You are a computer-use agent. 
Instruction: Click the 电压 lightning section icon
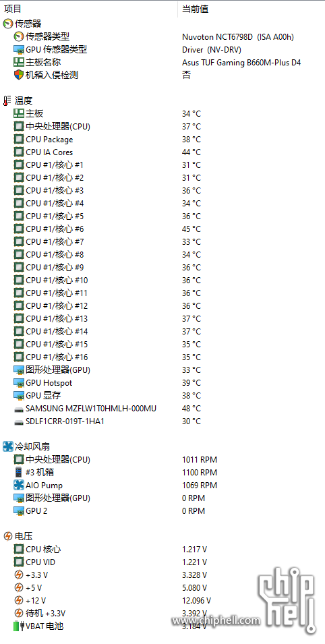point(8,536)
